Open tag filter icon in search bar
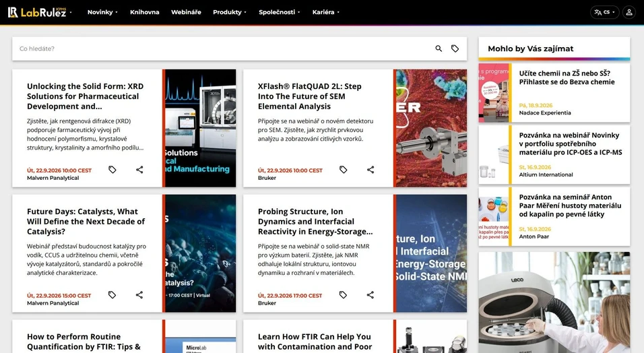 click(455, 49)
